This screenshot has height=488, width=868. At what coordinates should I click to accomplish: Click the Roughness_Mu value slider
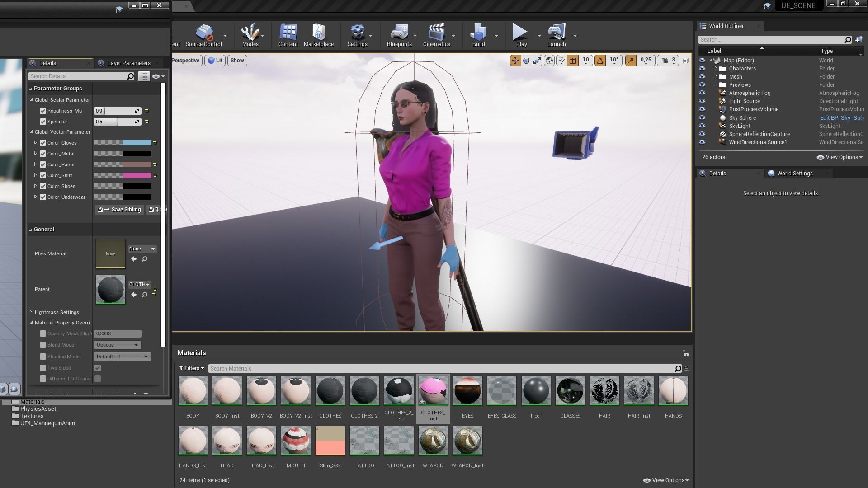(x=118, y=111)
